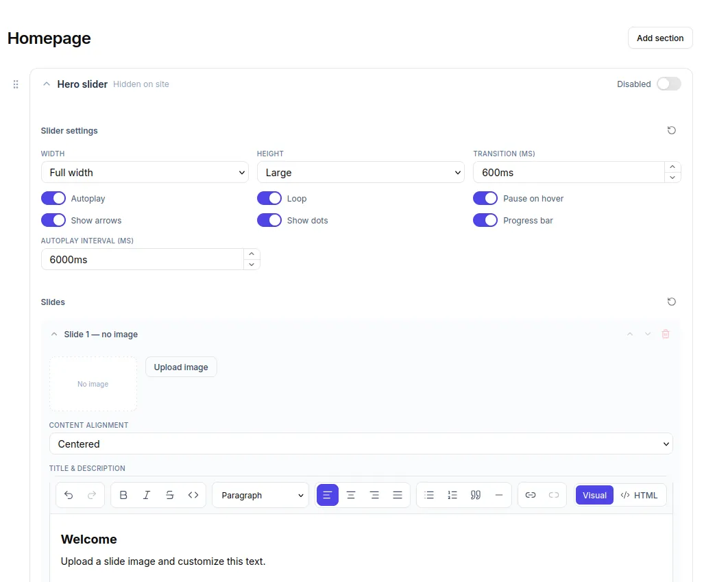Collapse the Hero slider section
The height and width of the screenshot is (582, 728).
pyautogui.click(x=47, y=84)
